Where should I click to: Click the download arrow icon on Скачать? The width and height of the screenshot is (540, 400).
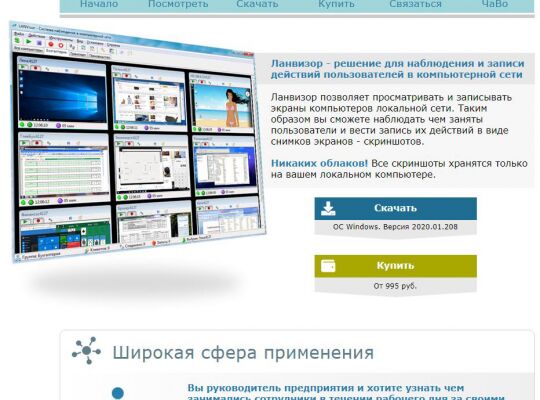pyautogui.click(x=328, y=208)
